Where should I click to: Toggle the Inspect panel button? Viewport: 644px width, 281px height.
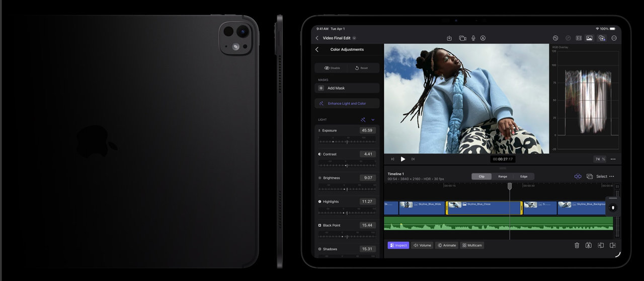tap(398, 245)
